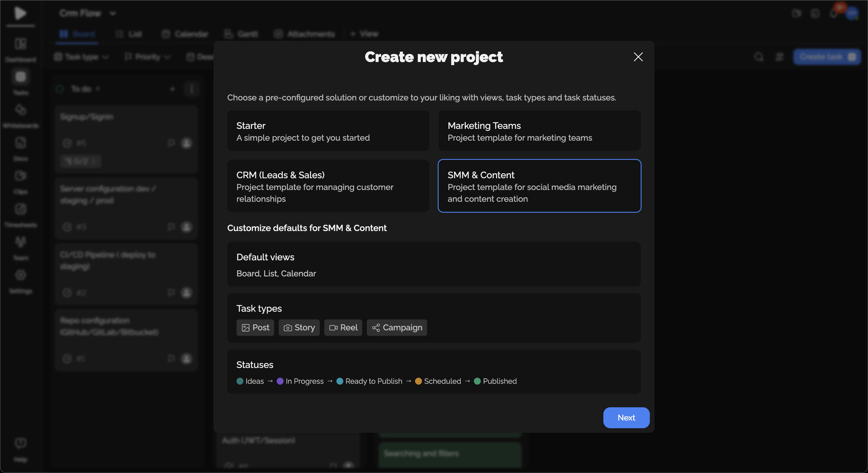The height and width of the screenshot is (473, 868).
Task: Click the Story task type chip
Action: (299, 327)
